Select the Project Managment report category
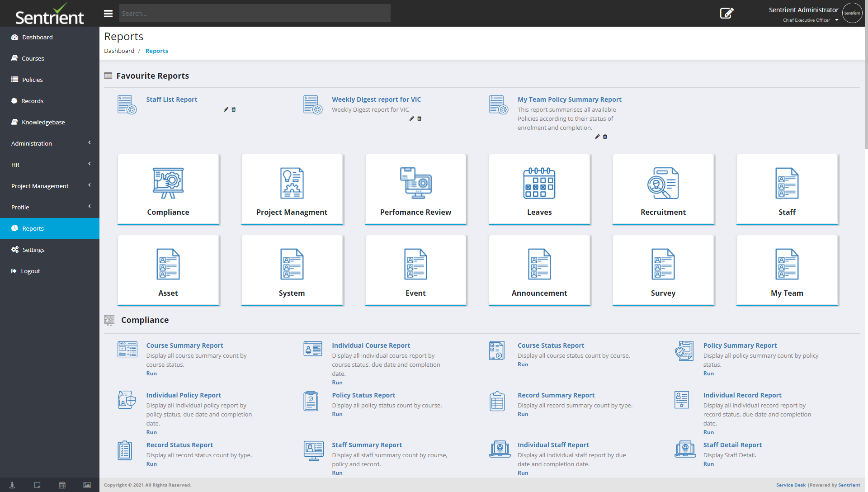The height and width of the screenshot is (492, 868). pos(292,189)
